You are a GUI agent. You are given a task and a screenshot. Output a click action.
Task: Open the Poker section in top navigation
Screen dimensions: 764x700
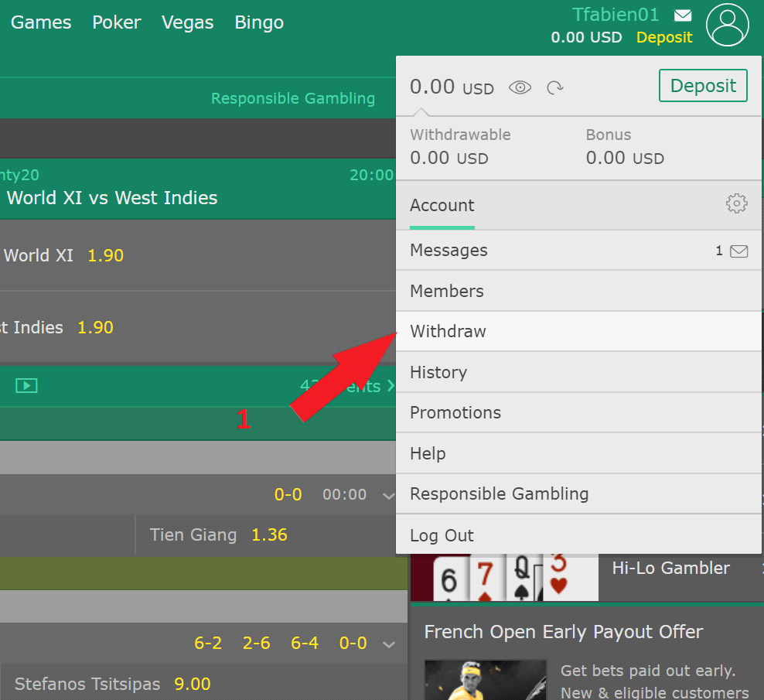tap(117, 22)
